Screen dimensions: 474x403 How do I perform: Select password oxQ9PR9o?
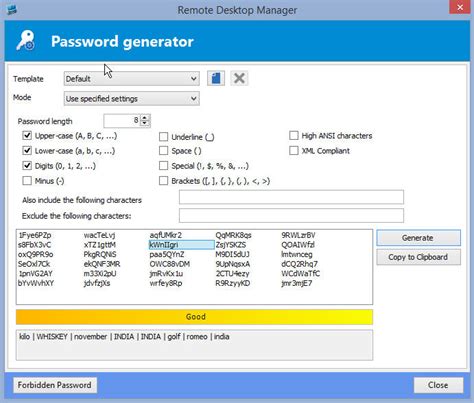click(x=36, y=255)
